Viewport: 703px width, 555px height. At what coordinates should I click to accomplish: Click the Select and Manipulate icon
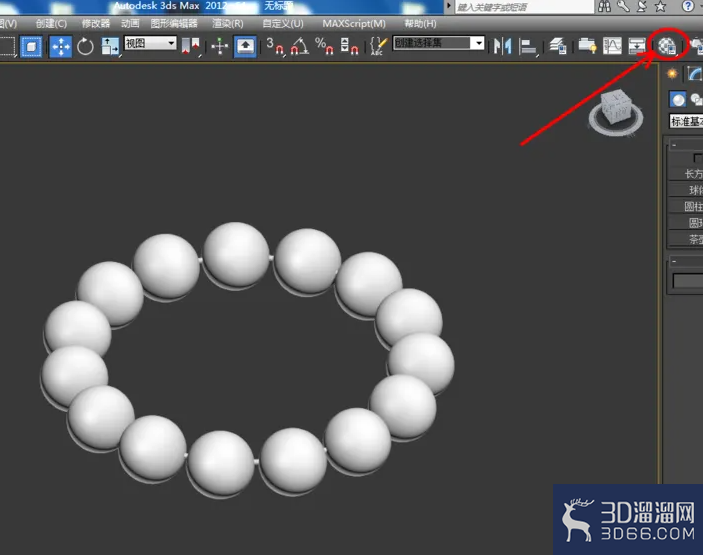tap(220, 46)
